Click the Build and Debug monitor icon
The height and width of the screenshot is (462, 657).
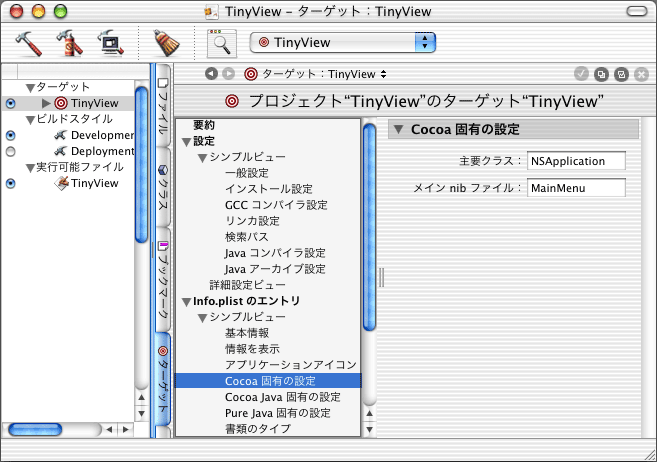coord(108,43)
